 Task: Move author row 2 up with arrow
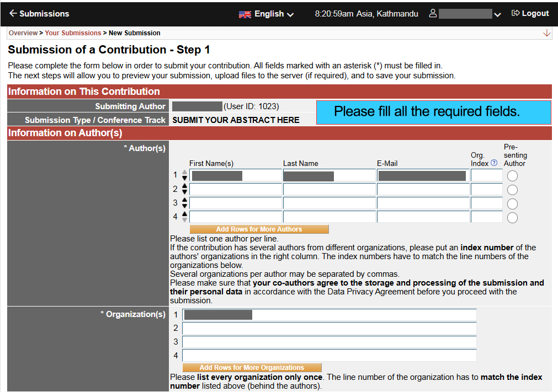coord(184,186)
